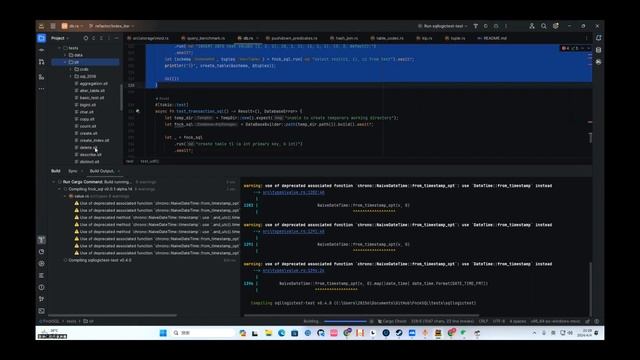Click the tests breadcrumb in status bar
640x360 pixels.
tap(71, 321)
